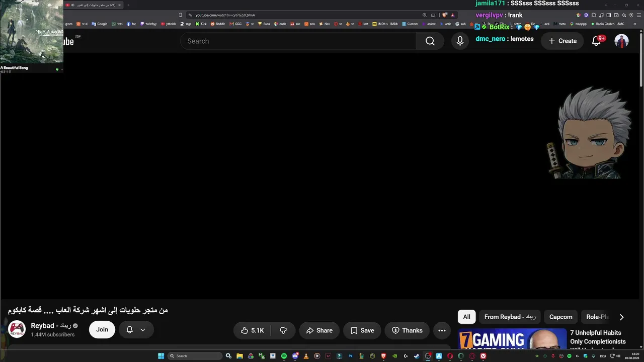Open Spotify from the taskbar
Viewport: 644px width, 362px height.
284,356
